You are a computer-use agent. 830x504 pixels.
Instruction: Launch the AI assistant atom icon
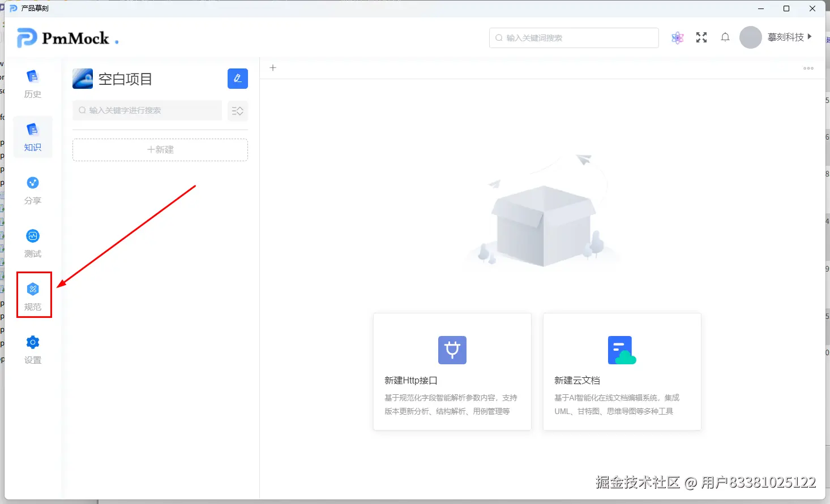tap(677, 37)
